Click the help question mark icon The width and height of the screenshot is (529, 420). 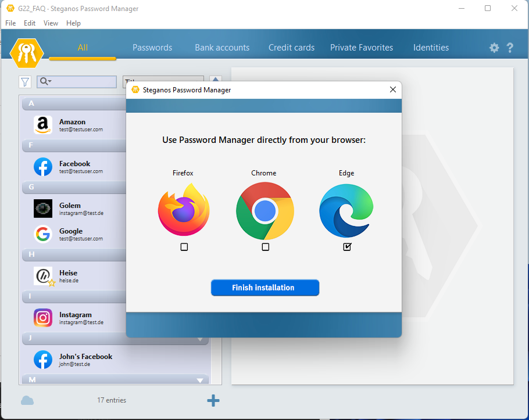510,48
